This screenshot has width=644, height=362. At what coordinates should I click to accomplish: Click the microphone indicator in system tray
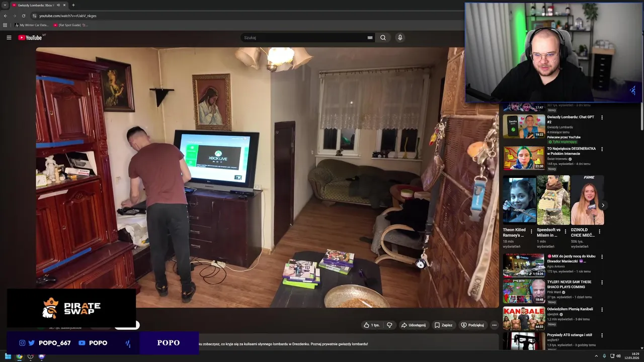click(604, 356)
